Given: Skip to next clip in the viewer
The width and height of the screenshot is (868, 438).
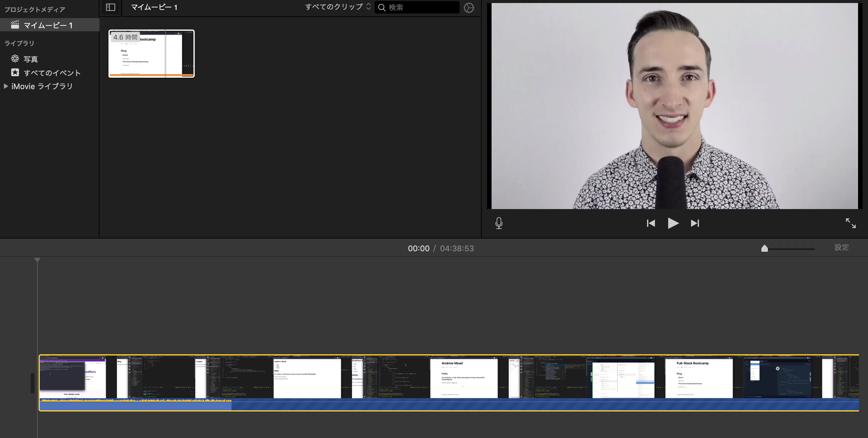Looking at the screenshot, I should pyautogui.click(x=695, y=223).
